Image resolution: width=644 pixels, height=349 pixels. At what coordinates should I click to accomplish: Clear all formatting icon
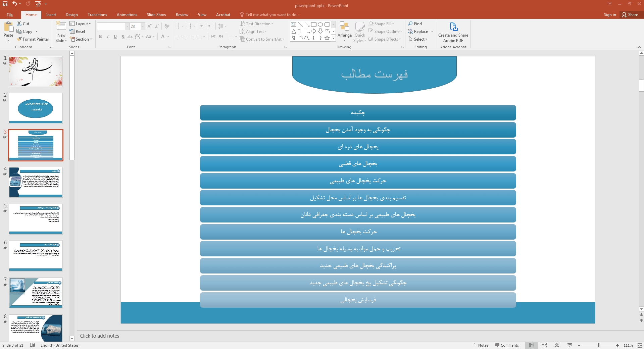pyautogui.click(x=167, y=26)
